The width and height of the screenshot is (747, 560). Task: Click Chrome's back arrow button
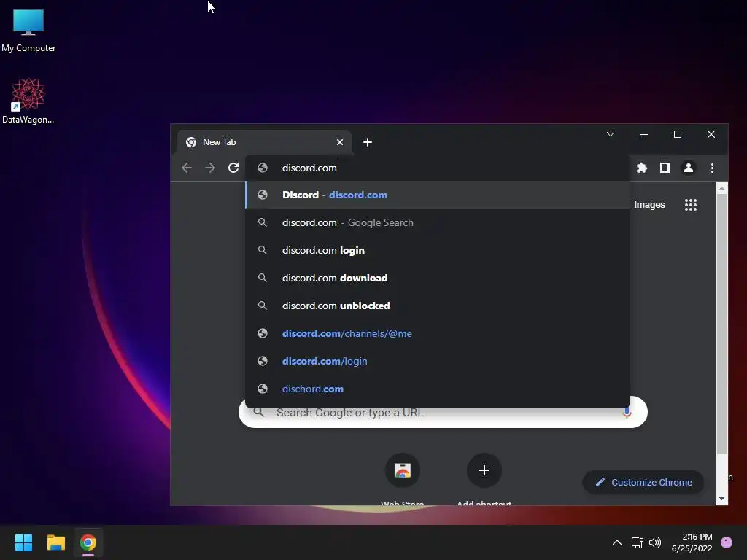[x=187, y=168]
